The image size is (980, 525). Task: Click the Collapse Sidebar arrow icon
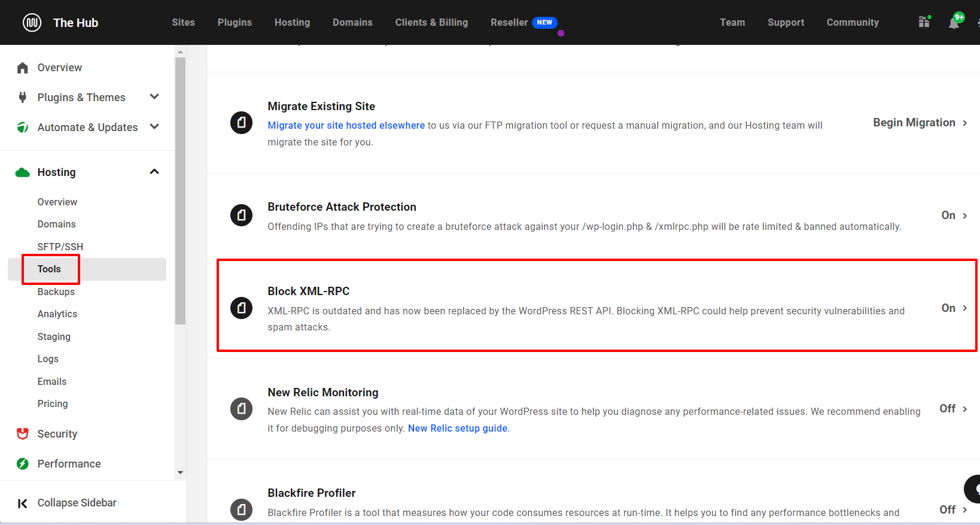[x=23, y=503]
